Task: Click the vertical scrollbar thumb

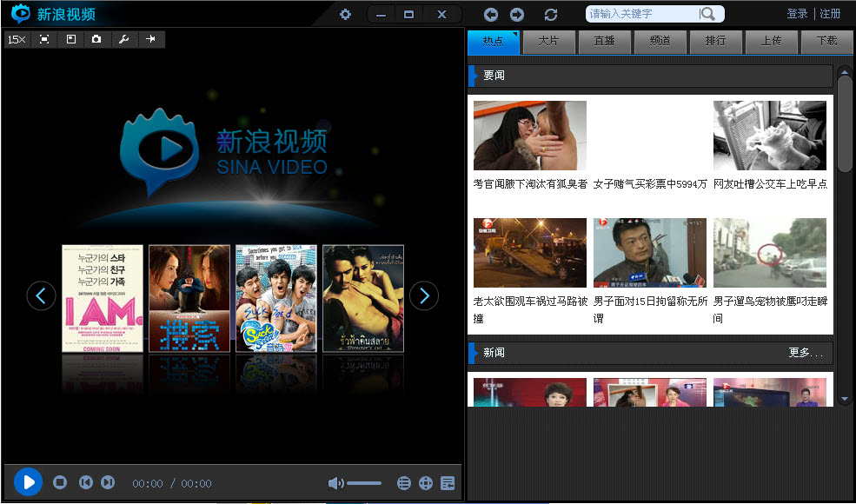Action: pos(845,124)
